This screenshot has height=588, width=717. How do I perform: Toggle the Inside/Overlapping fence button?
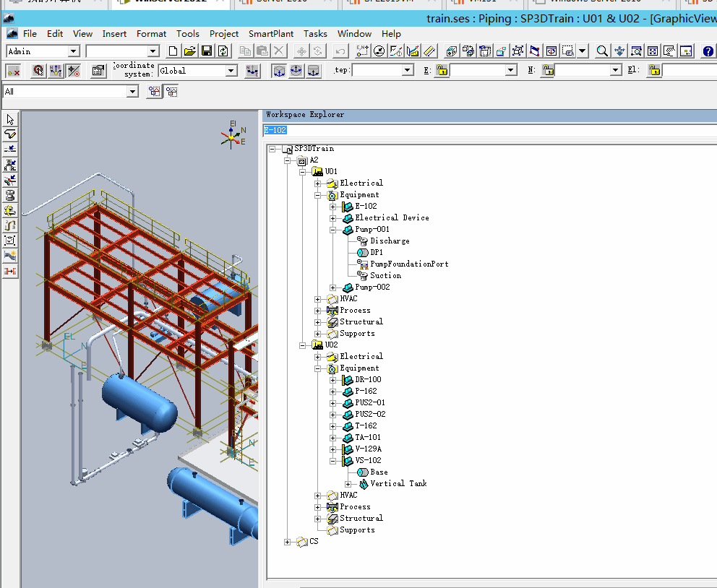click(x=172, y=91)
